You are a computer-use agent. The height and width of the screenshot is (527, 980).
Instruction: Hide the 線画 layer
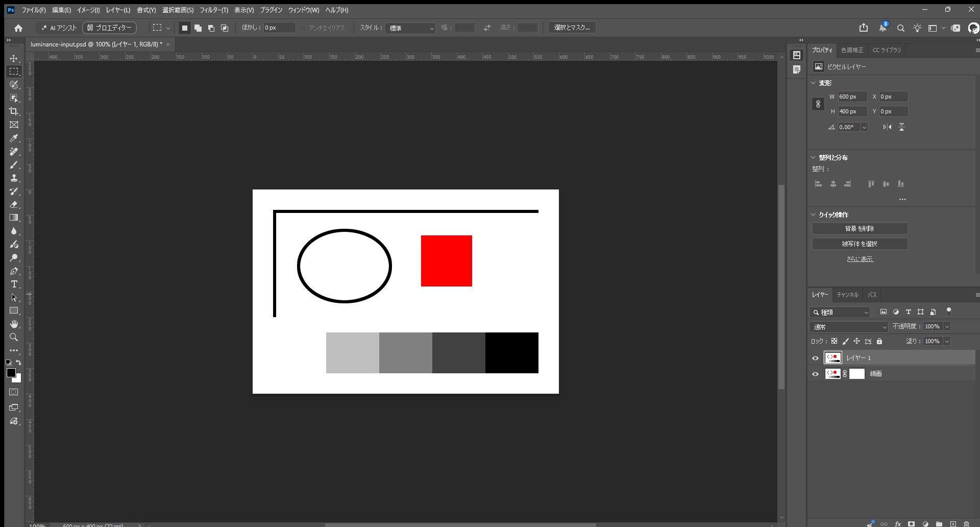coord(815,374)
